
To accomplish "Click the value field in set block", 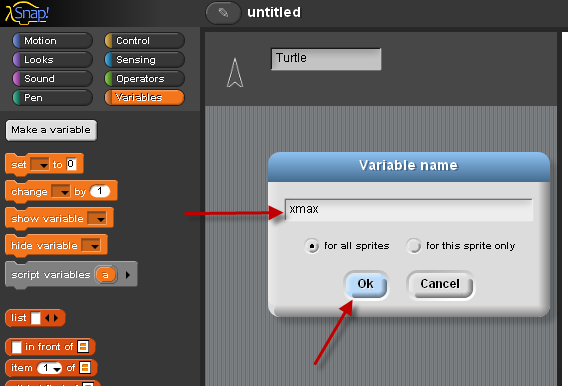I will pyautogui.click(x=71, y=164).
